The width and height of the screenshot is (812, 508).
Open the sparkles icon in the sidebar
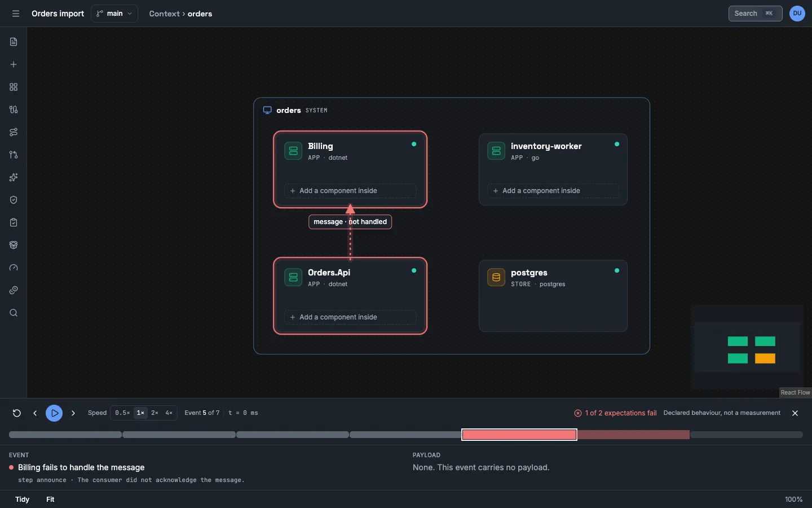coord(14,177)
